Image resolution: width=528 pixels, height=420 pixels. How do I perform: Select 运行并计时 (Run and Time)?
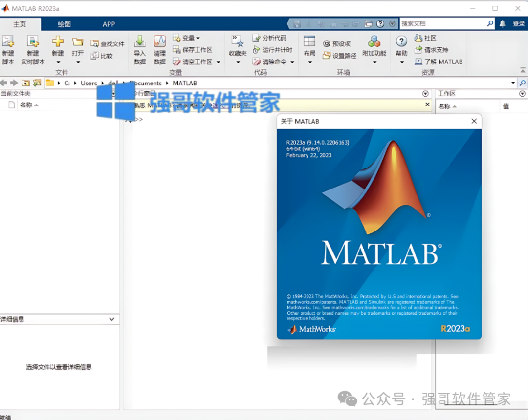tap(272, 50)
